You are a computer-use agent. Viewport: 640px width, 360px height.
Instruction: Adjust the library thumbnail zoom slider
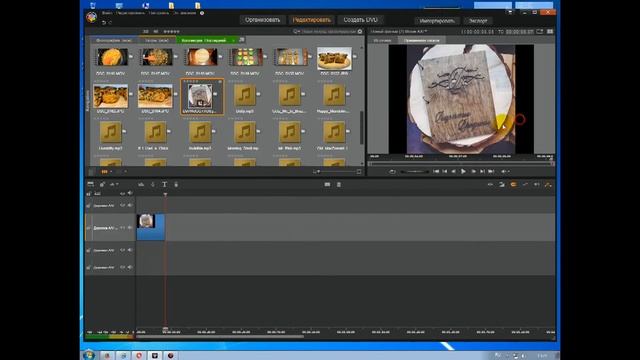(x=337, y=171)
